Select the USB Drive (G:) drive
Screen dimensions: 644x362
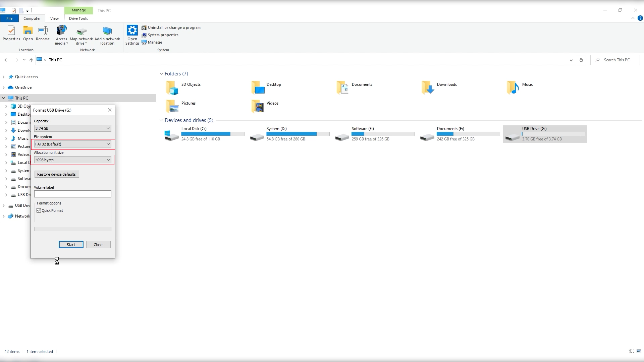pos(545,134)
